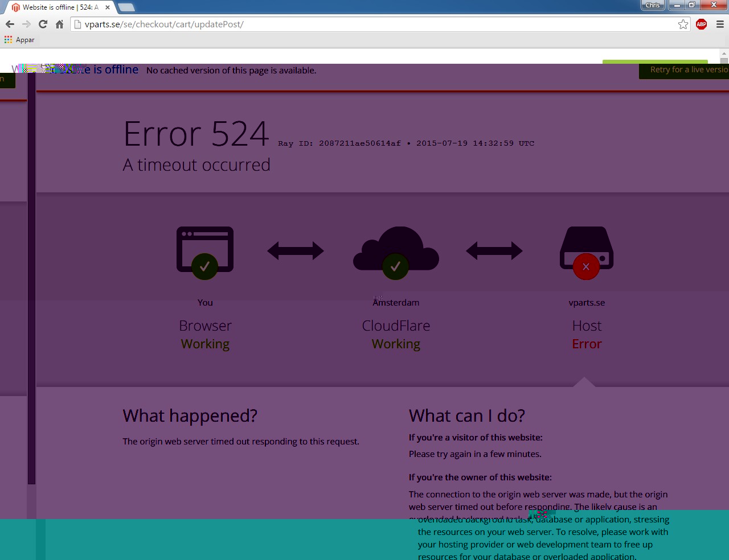
Task: Click the CloudFlare cloud icon
Action: [x=396, y=252]
